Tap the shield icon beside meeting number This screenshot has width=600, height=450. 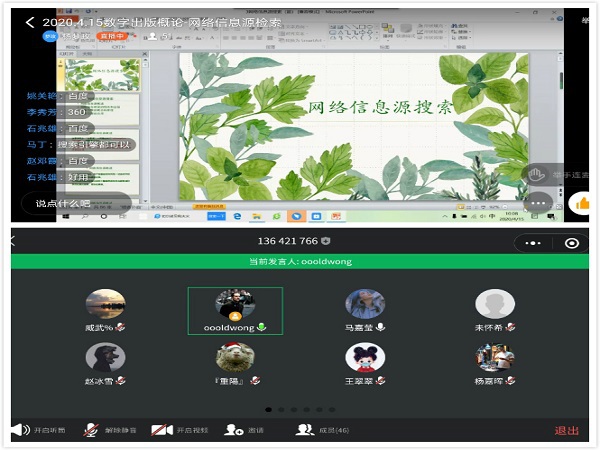tap(325, 242)
